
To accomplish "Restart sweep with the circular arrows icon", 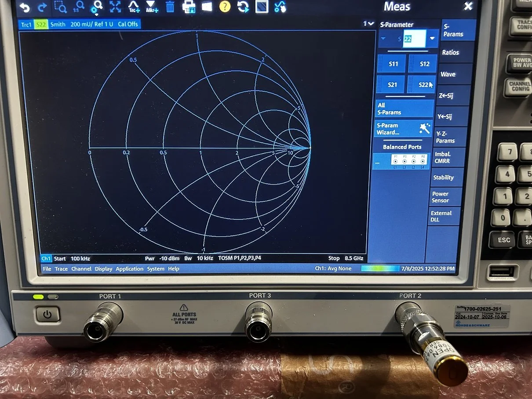I will pos(243,7).
